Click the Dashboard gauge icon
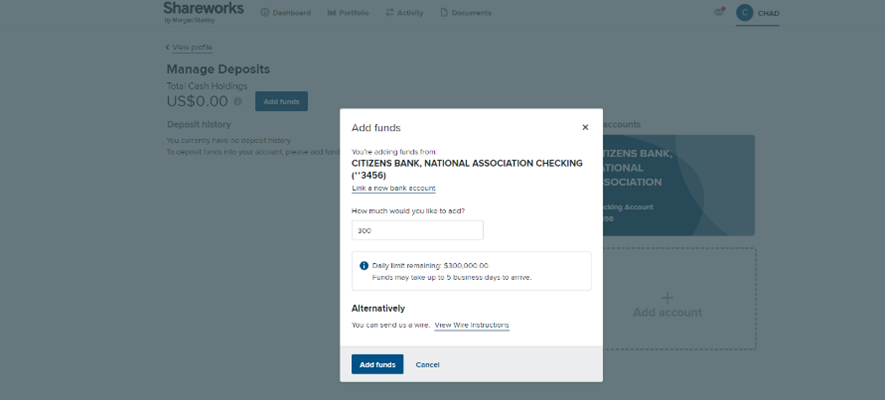Image resolution: width=885 pixels, height=400 pixels. pos(265,13)
